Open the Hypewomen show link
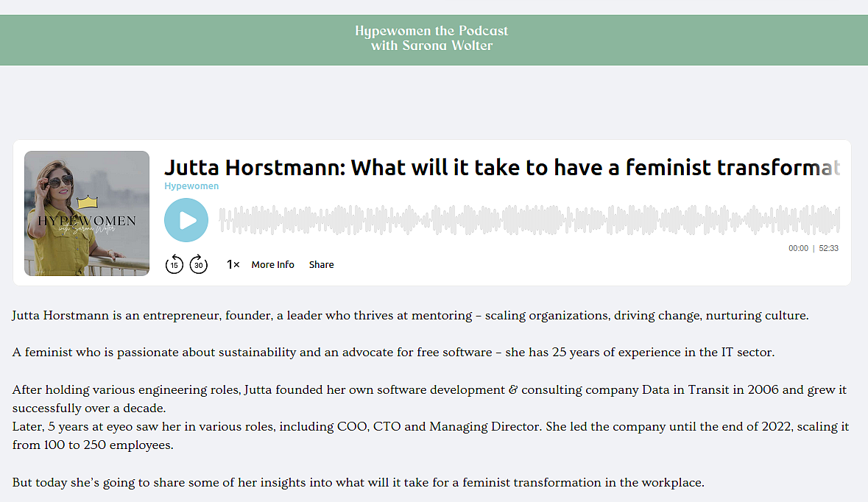 (191, 186)
